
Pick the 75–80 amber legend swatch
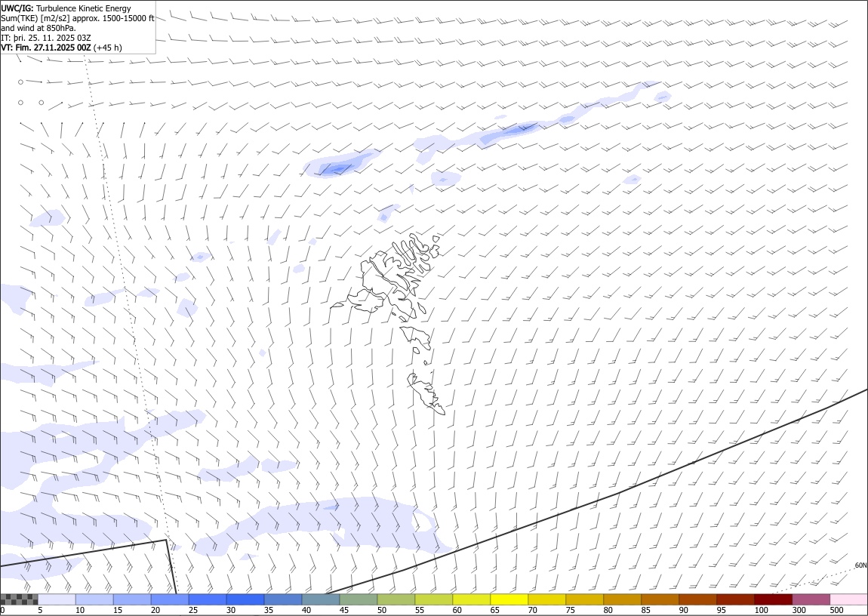coord(584,599)
